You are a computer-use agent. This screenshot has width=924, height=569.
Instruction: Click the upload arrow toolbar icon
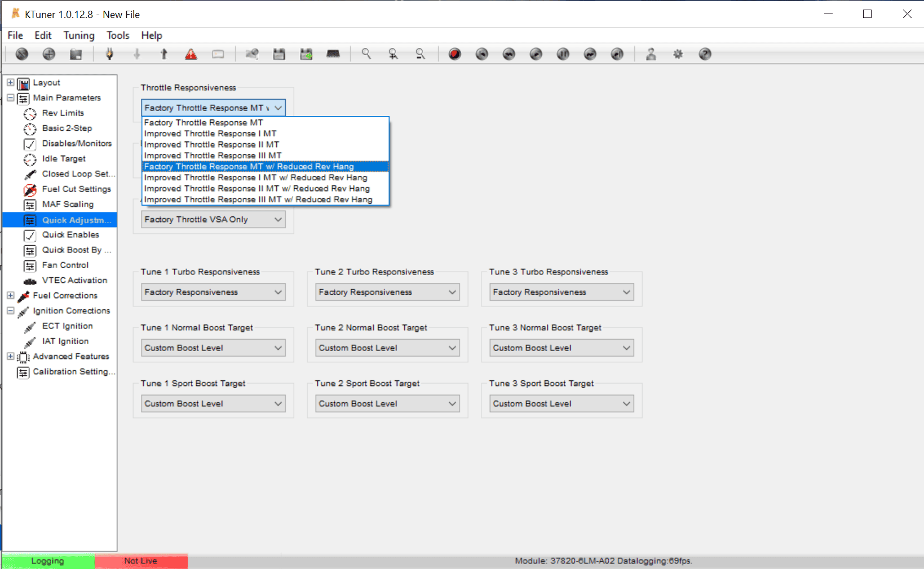[164, 54]
